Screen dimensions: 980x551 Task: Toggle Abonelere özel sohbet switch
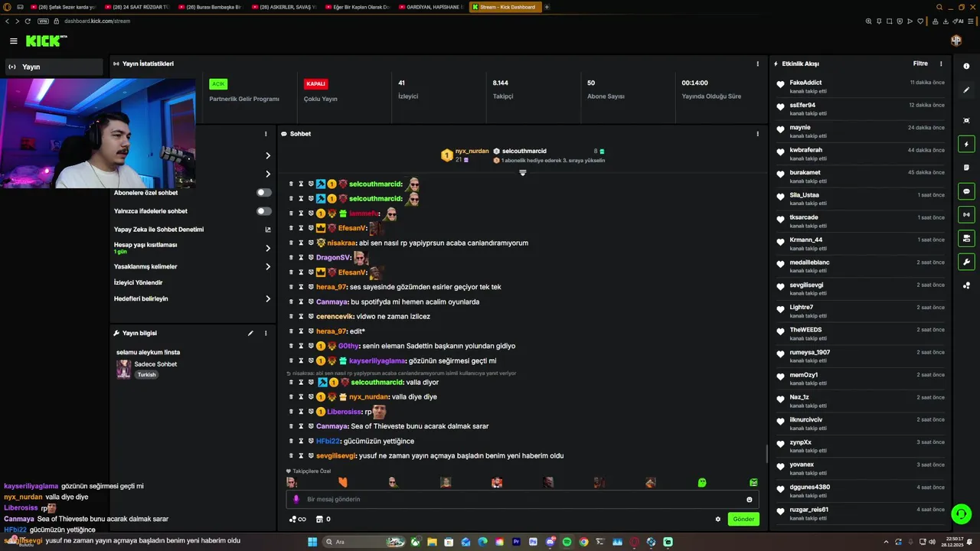264,193
